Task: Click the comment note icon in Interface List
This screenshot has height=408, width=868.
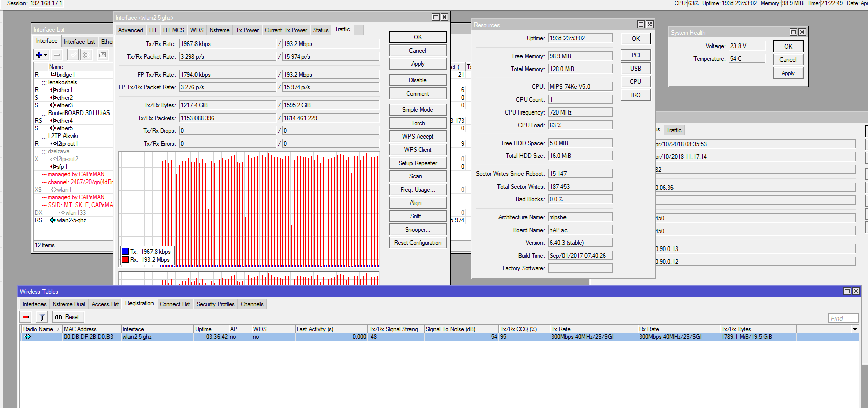Action: pyautogui.click(x=103, y=55)
